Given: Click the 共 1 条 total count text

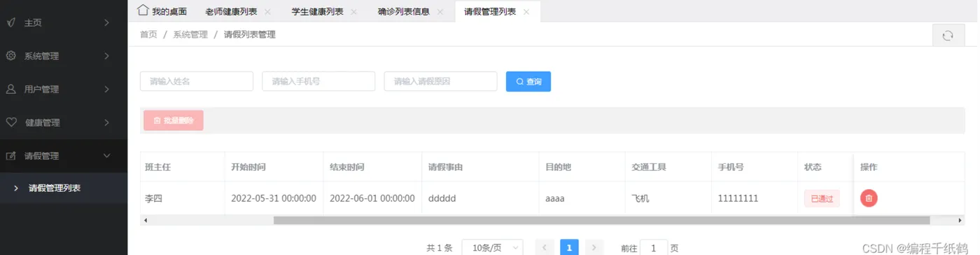Looking at the screenshot, I should tap(440, 248).
